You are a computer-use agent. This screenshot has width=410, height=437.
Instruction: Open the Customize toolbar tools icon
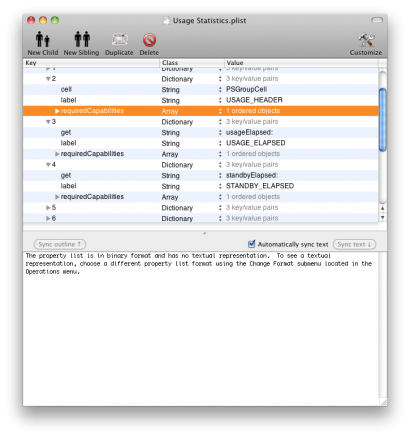(366, 40)
